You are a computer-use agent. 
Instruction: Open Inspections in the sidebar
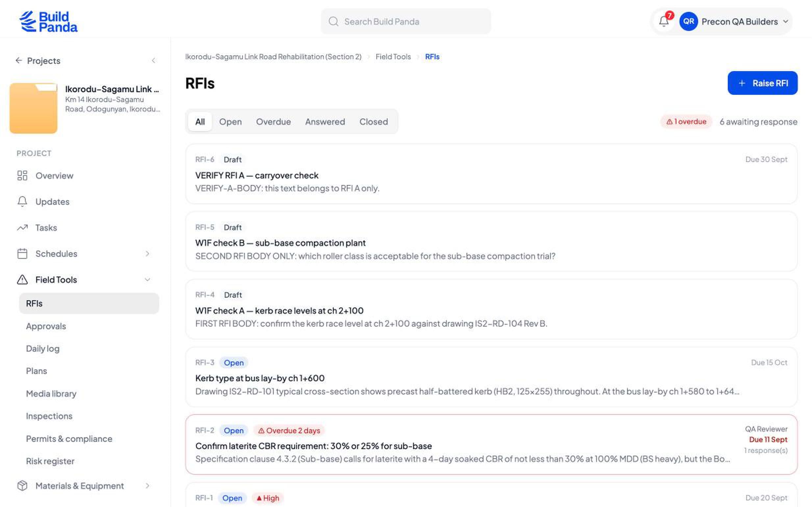pos(49,416)
